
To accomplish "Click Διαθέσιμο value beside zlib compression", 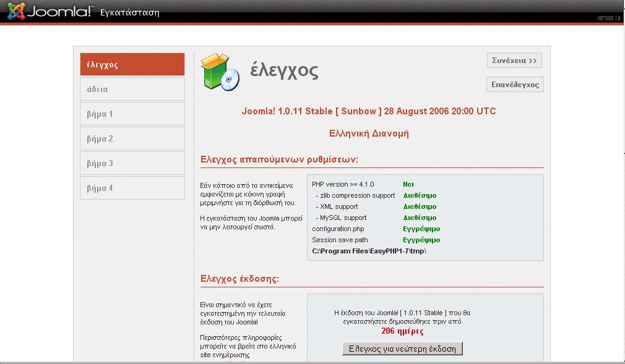I will pyautogui.click(x=420, y=195).
